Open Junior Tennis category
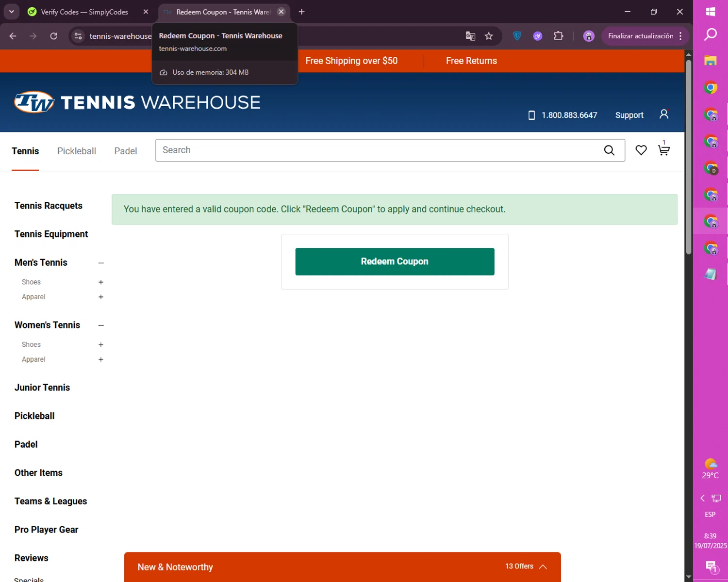 point(42,388)
